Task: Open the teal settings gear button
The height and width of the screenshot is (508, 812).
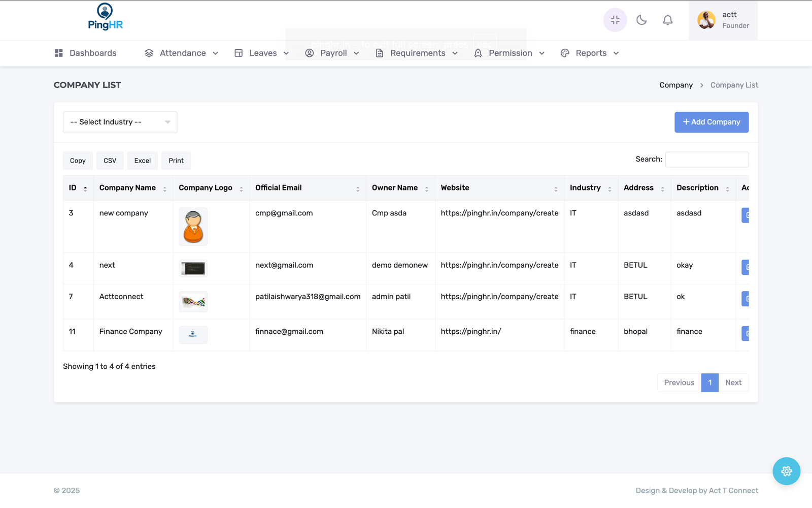Action: point(786,471)
